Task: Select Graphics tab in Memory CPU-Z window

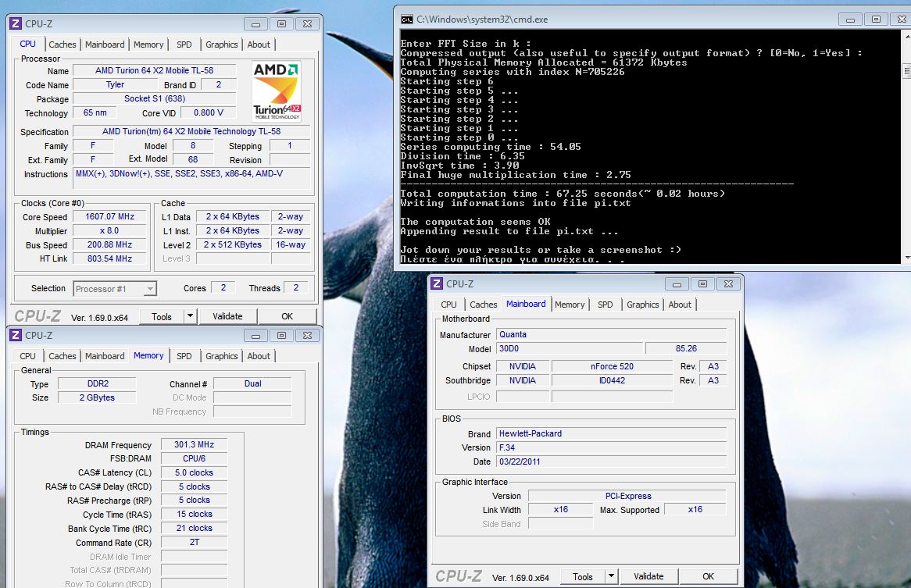Action: 221,356
